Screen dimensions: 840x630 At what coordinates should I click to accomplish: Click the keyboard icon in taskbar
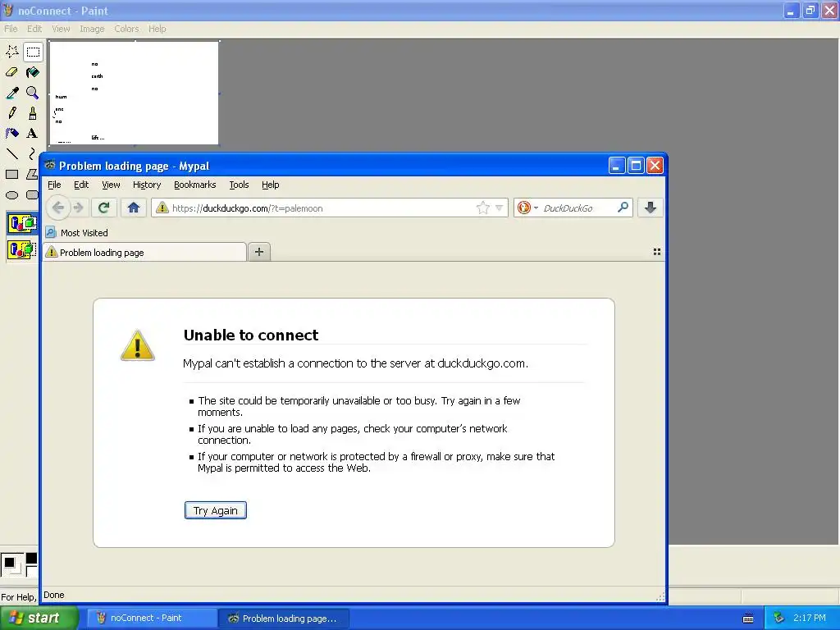748,619
